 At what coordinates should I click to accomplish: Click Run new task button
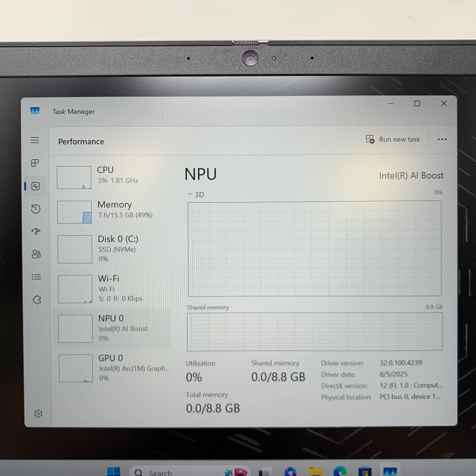tap(393, 139)
